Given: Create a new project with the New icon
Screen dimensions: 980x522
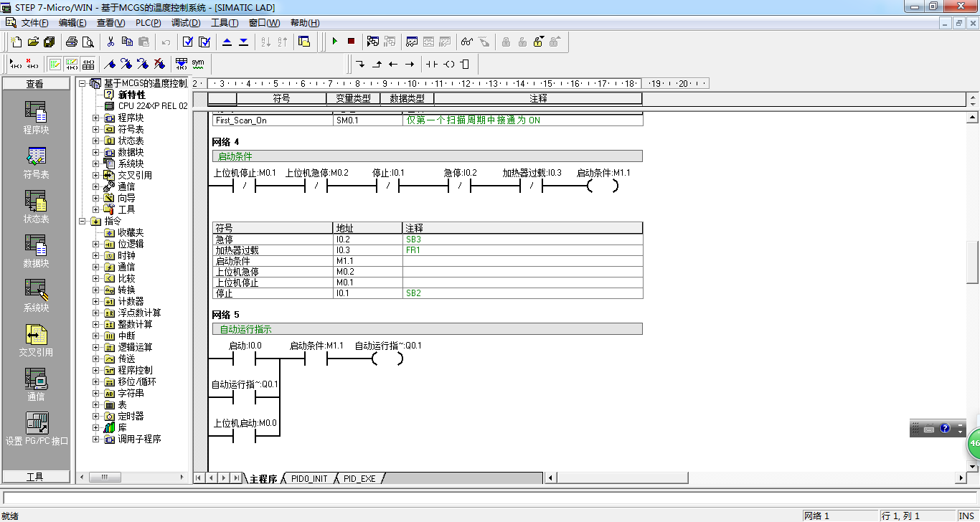Looking at the screenshot, I should pos(16,42).
